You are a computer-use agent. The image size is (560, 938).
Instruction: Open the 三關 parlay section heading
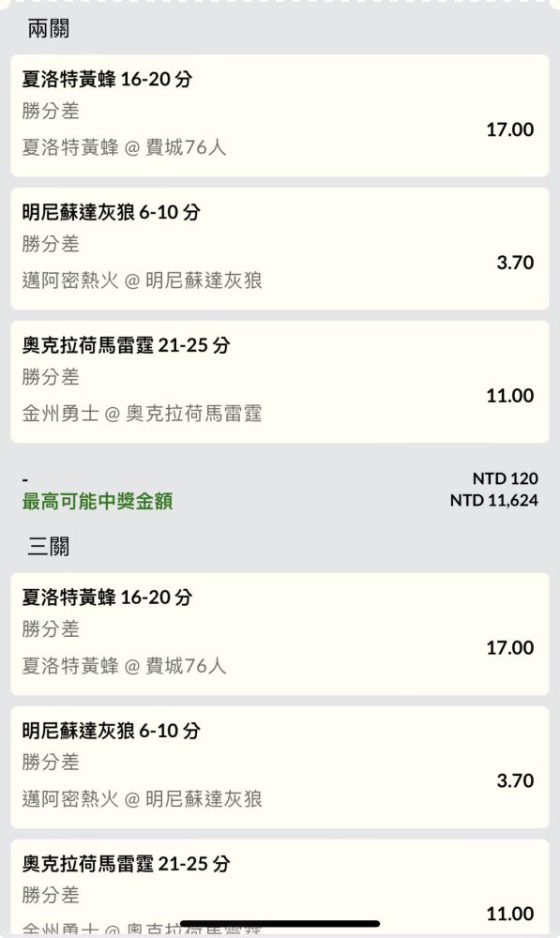pyautogui.click(x=49, y=546)
